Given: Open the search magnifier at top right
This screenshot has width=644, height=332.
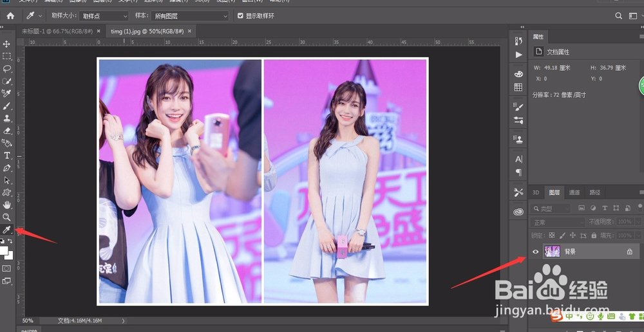Looking at the screenshot, I should pyautogui.click(x=618, y=16).
